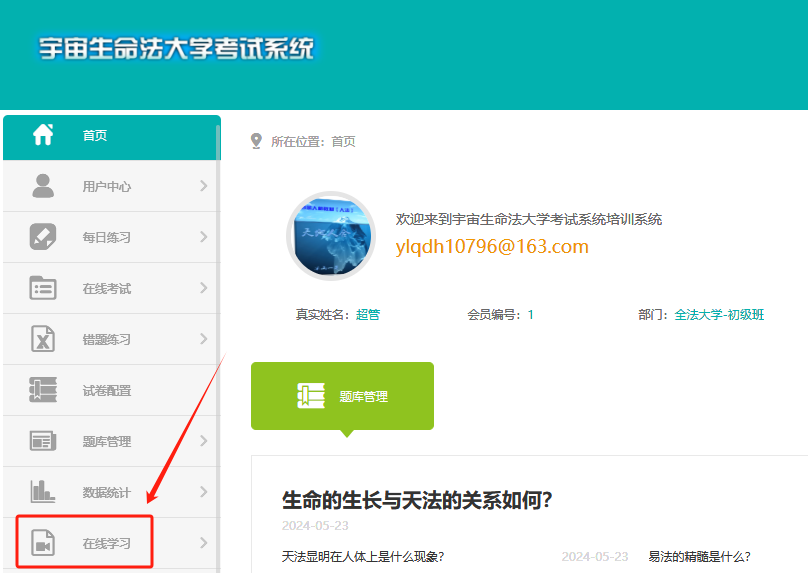Click the 用户中心 person icon
The image size is (808, 573).
[43, 186]
